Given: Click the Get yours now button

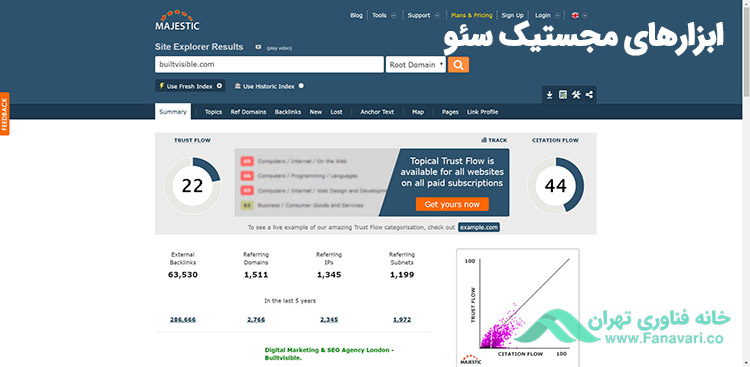Looking at the screenshot, I should 452,204.
